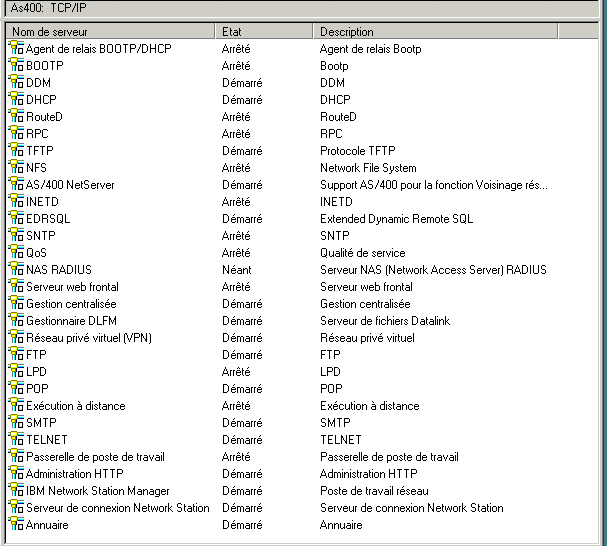Click the Poste de travail réseau description
The image size is (607, 546).
[x=374, y=491]
